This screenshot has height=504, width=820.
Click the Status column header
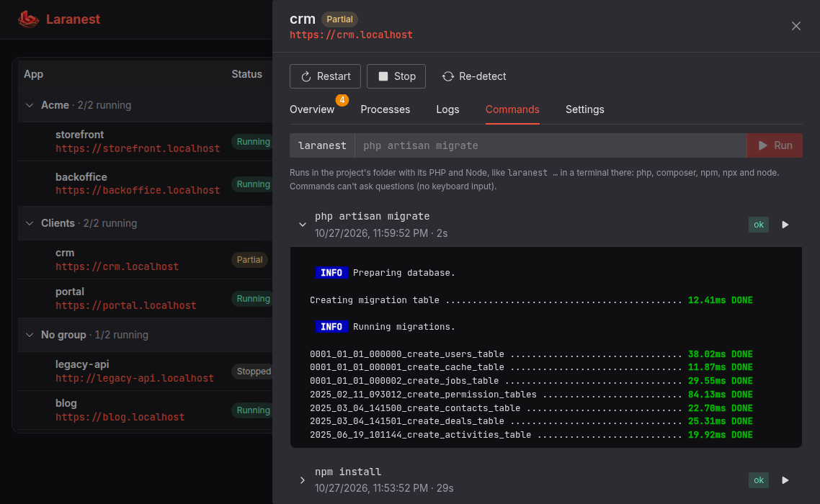click(x=247, y=74)
